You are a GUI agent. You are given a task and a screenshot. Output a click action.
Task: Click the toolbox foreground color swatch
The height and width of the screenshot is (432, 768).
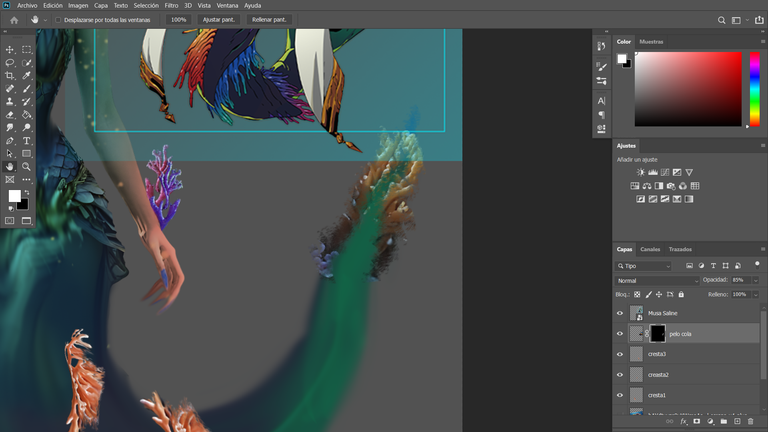pyautogui.click(x=14, y=196)
